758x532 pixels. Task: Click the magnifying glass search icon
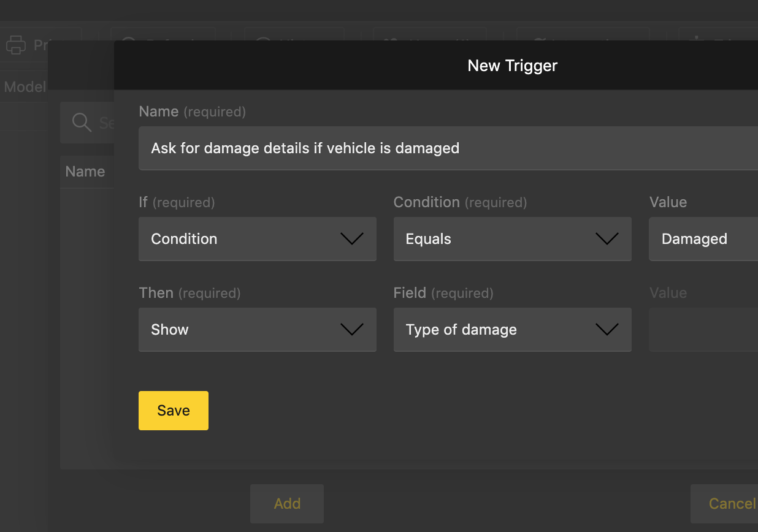click(x=82, y=122)
